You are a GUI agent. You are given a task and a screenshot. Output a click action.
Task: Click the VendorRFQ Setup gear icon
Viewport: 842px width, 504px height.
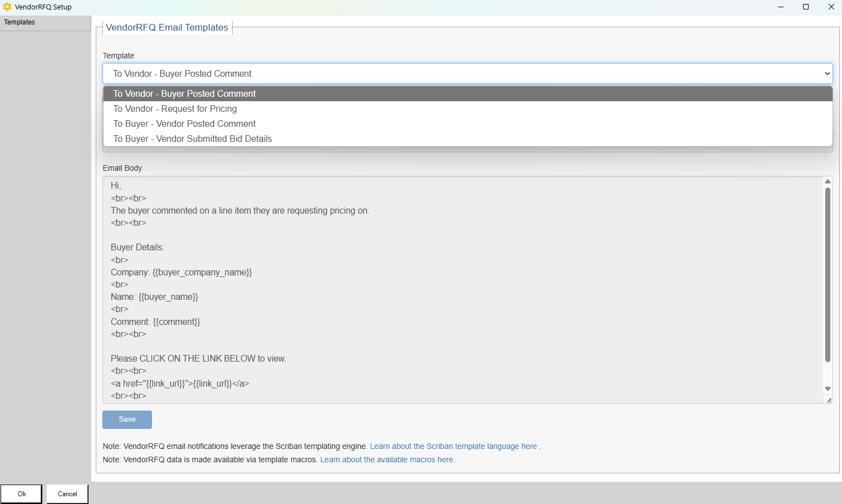point(7,7)
